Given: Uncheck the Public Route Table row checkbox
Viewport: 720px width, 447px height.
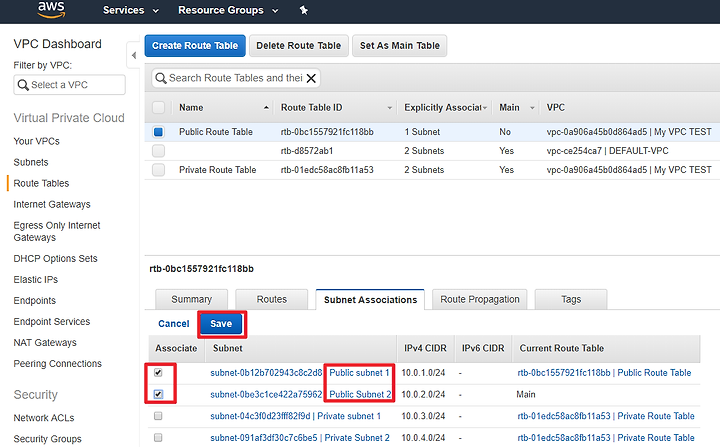Looking at the screenshot, I should [158, 132].
